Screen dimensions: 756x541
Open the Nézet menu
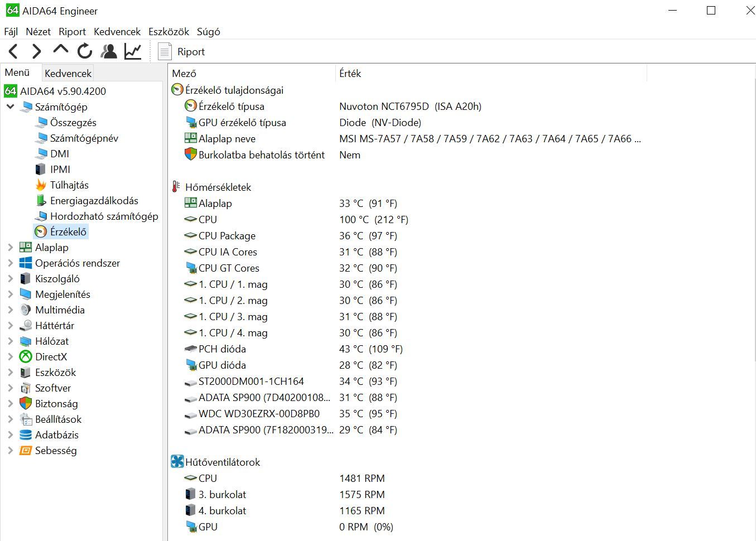pos(38,32)
